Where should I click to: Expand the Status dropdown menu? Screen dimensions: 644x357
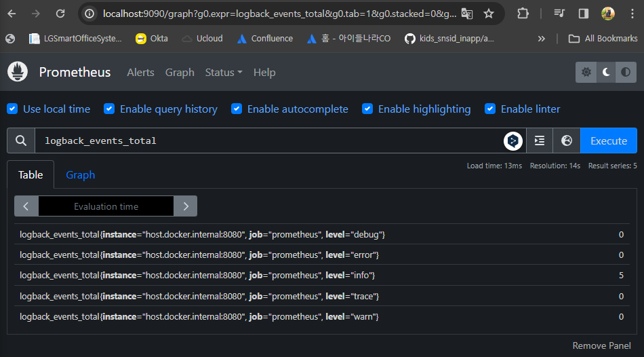click(x=224, y=73)
